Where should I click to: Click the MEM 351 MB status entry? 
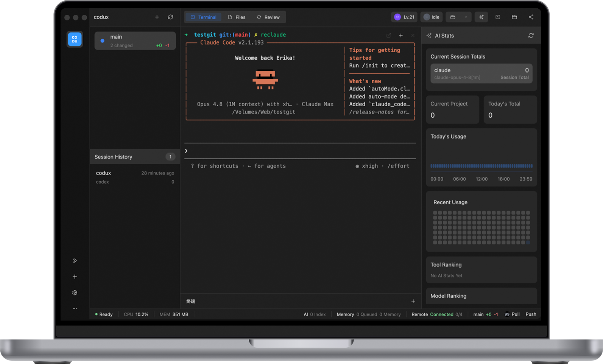pos(174,314)
